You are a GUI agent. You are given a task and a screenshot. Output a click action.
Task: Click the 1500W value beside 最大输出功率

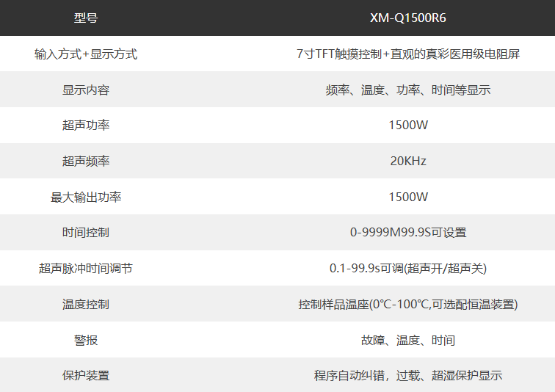[408, 197]
